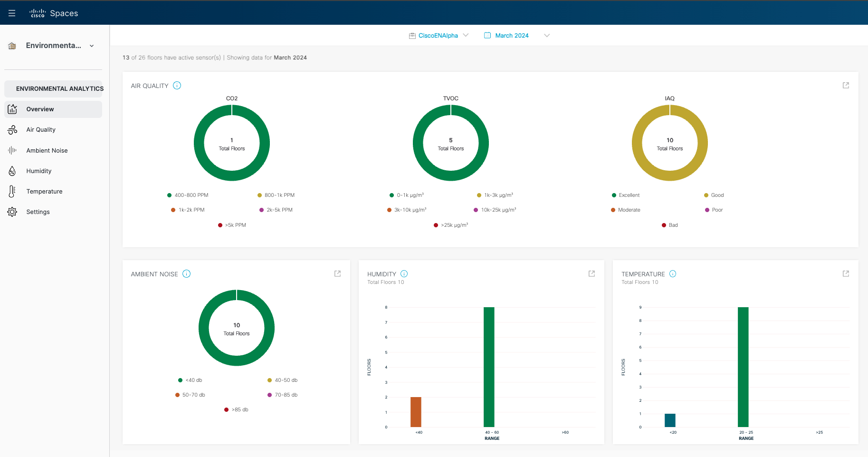Image resolution: width=868 pixels, height=457 pixels.
Task: Open the March 2024 date picker
Action: tap(512, 36)
